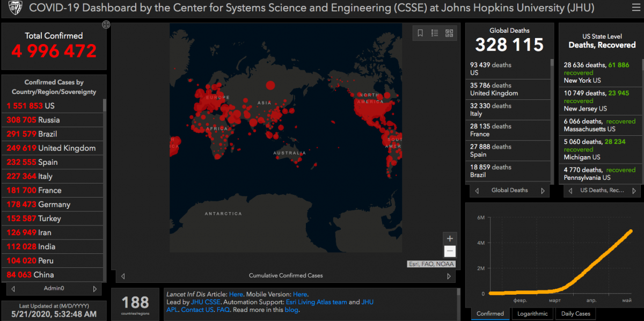Select Turkey in confirmed cases list
The height and width of the screenshot is (321, 644).
tap(52, 218)
